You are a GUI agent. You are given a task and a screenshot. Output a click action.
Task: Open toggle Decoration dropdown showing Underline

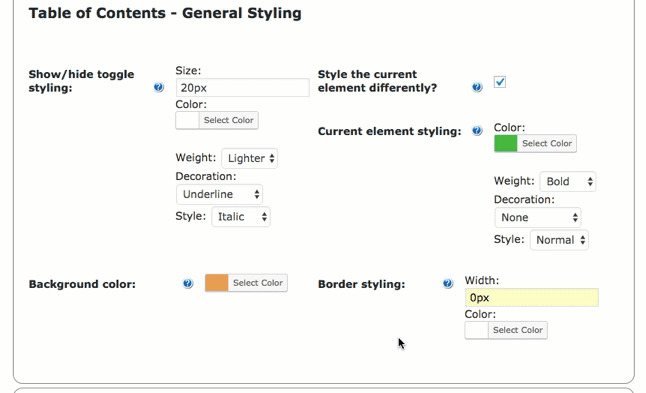219,194
